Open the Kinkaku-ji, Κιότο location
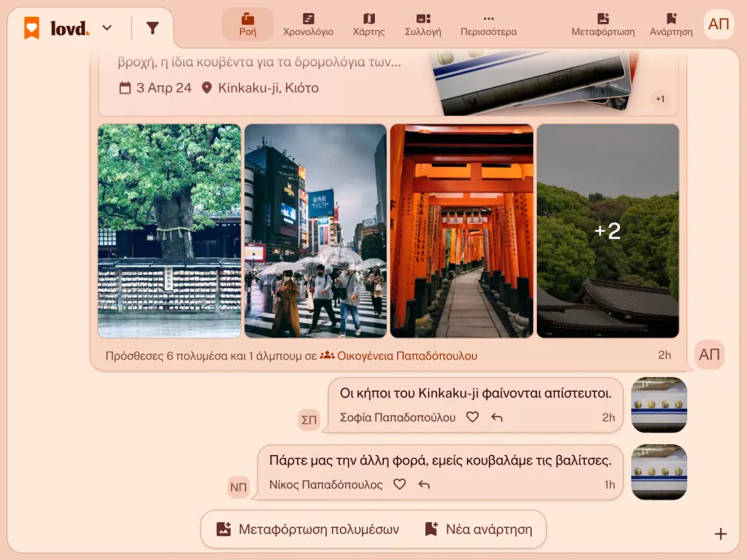 tap(268, 87)
